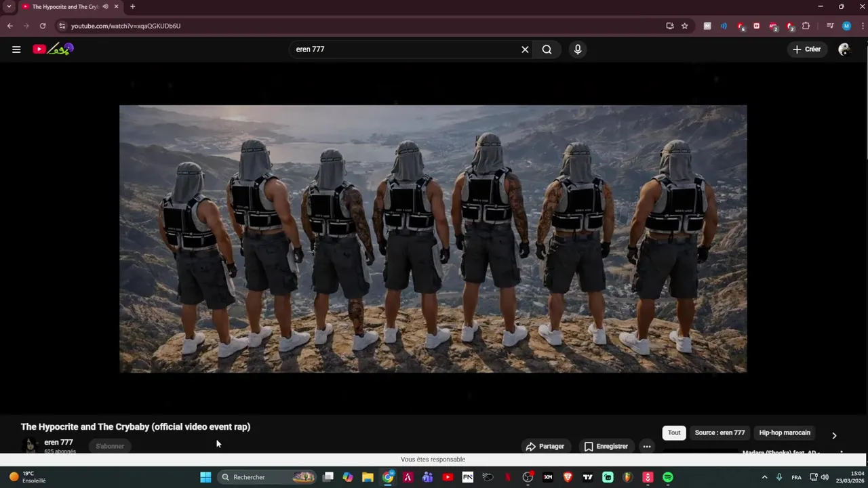This screenshot has height=488, width=868.
Task: Install app icon in address bar
Action: click(x=670, y=26)
